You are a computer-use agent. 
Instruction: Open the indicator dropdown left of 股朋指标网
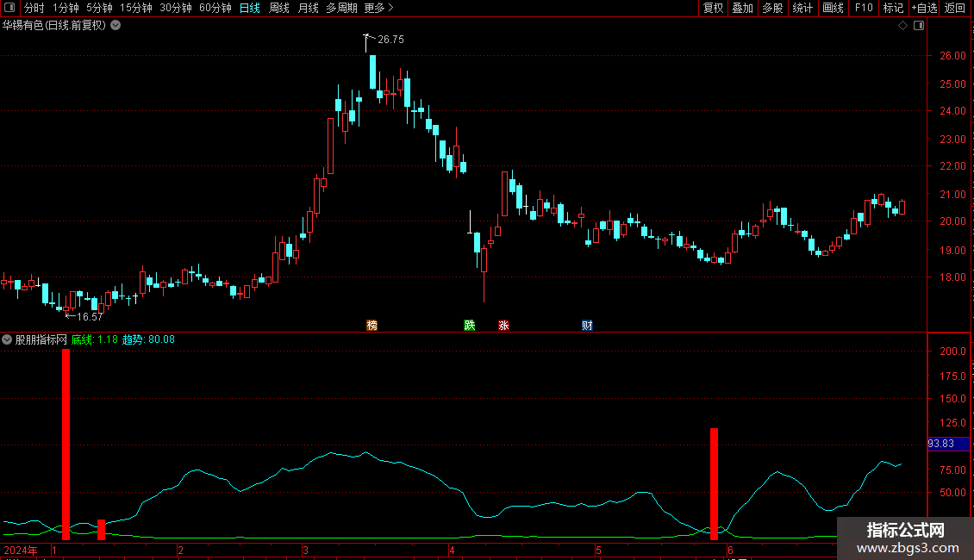(x=7, y=339)
